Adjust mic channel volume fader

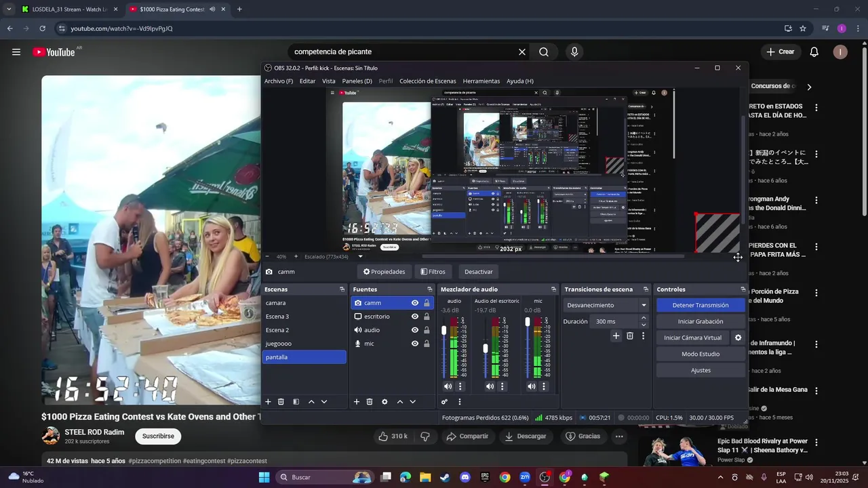pos(528,322)
